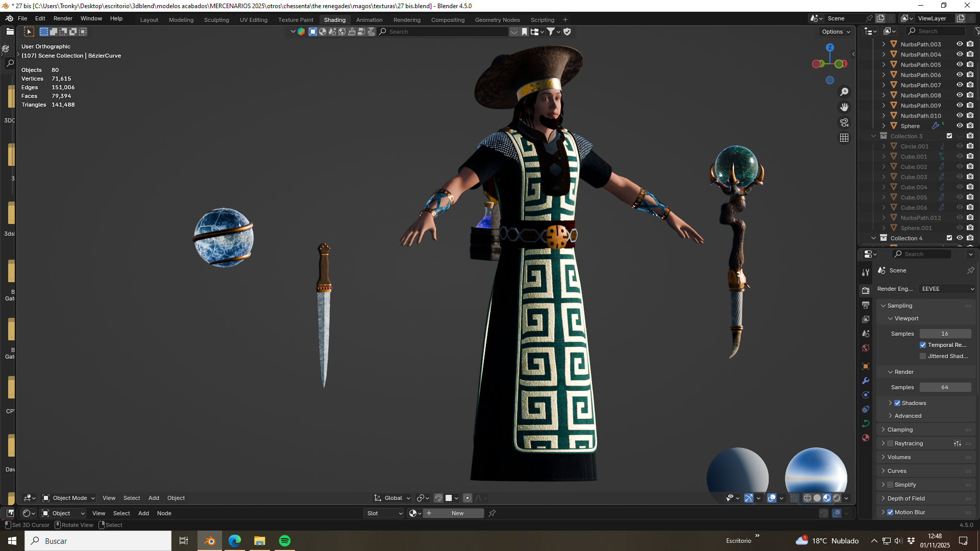This screenshot has width=980, height=551.
Task: Click the properties panel Search field
Action: pyautogui.click(x=922, y=254)
